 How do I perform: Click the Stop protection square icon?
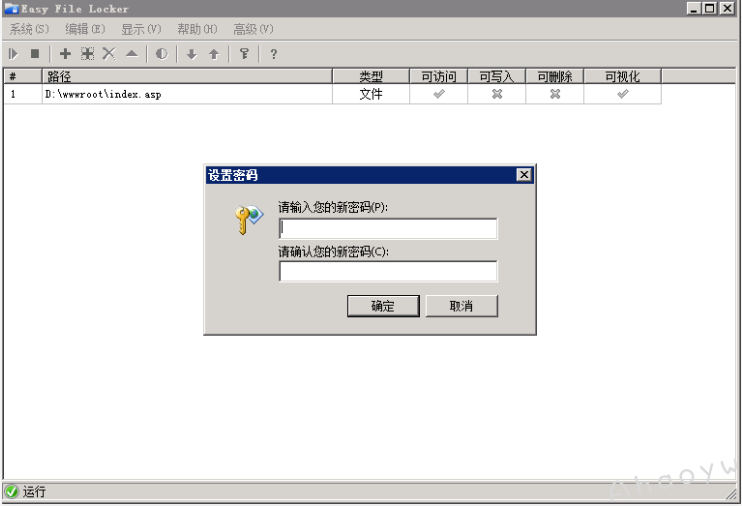pos(35,54)
